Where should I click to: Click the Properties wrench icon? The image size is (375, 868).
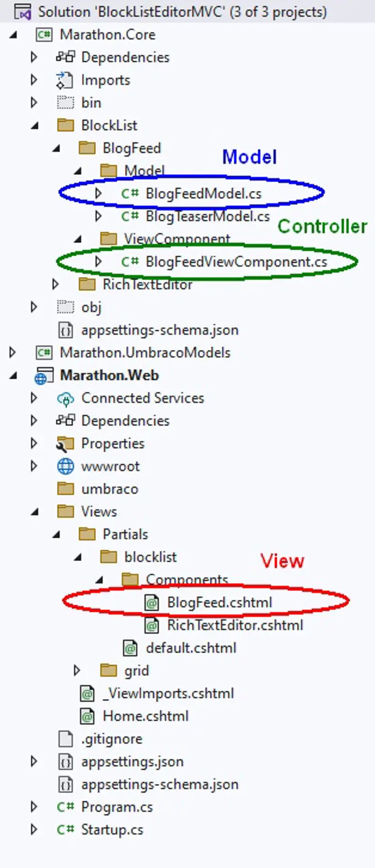pos(65,444)
